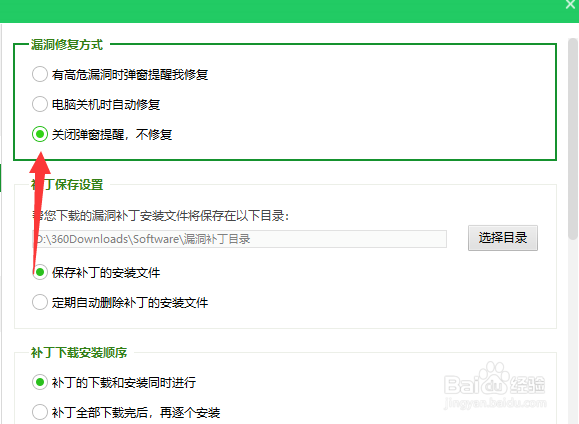Click the vertical scrollbar thumb
Viewport: 579px width, 424px height.
(573, 139)
